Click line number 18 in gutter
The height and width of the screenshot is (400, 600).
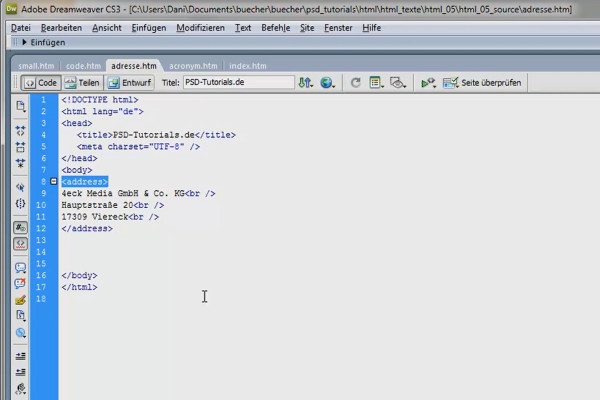(x=41, y=299)
